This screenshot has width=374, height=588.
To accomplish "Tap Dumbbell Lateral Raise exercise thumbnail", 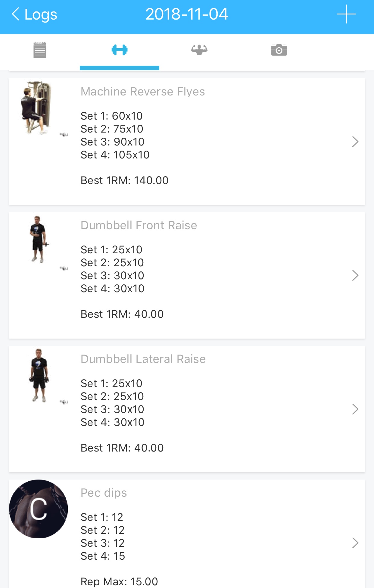I will (39, 374).
